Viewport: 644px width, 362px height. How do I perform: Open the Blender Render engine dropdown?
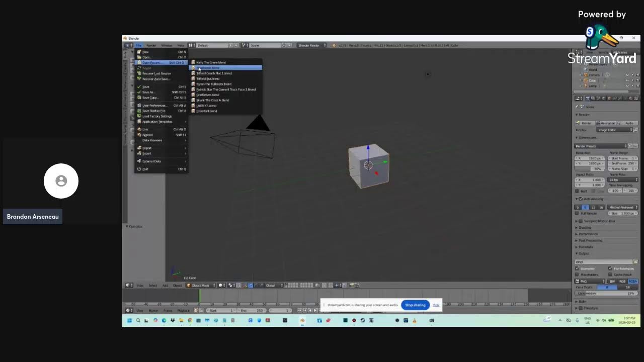coord(311,45)
